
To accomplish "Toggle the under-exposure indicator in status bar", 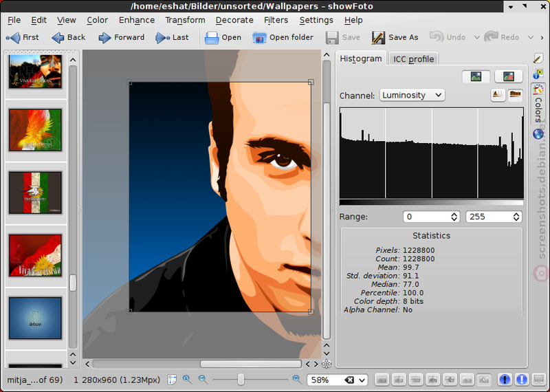I will [505, 380].
